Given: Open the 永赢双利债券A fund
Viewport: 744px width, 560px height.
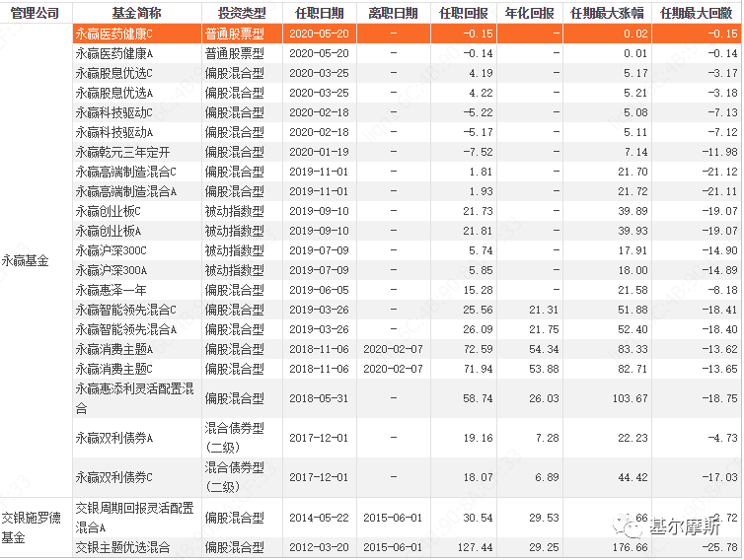Looking at the screenshot, I should pos(114,438).
